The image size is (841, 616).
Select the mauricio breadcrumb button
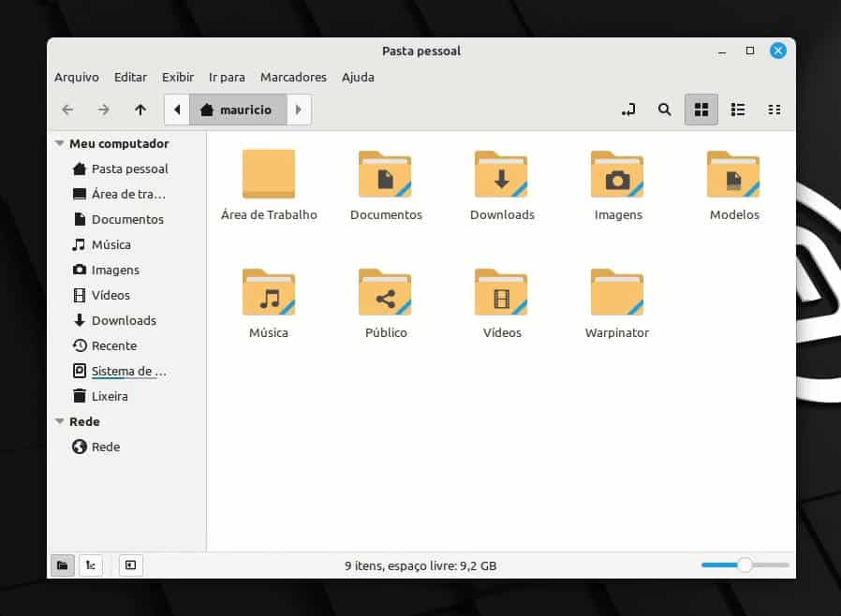[241, 110]
